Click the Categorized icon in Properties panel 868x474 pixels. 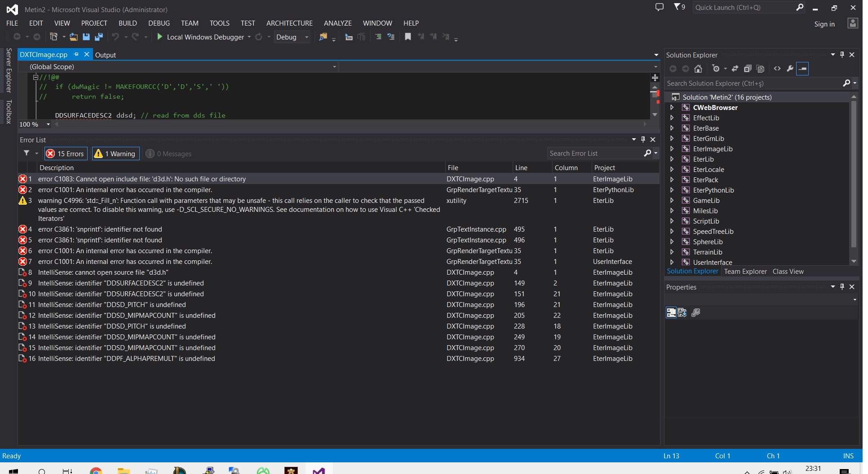click(671, 312)
